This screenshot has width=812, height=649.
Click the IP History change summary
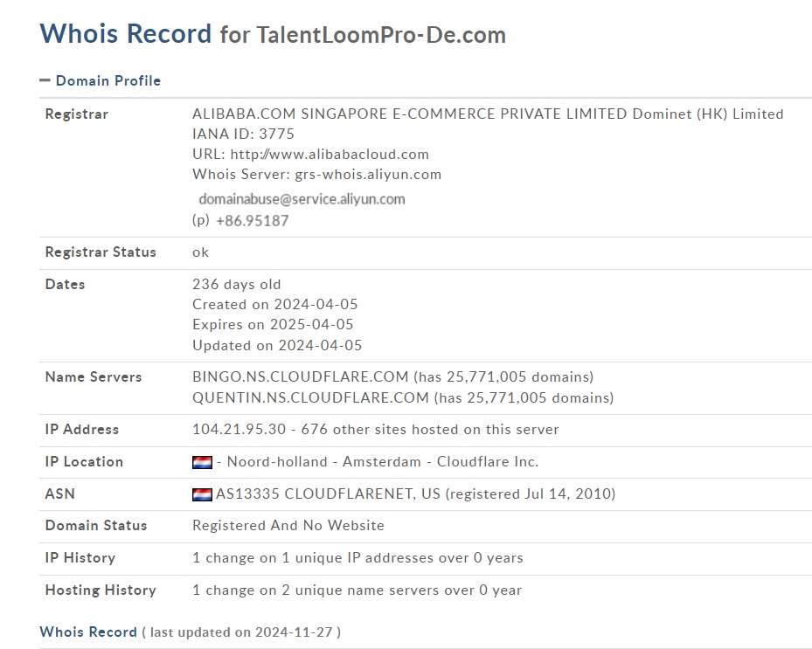point(357,557)
